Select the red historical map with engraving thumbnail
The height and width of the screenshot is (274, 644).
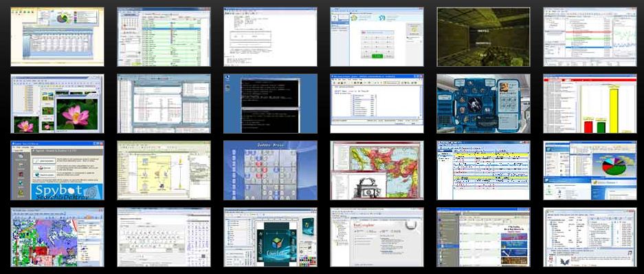pyautogui.click(x=377, y=171)
